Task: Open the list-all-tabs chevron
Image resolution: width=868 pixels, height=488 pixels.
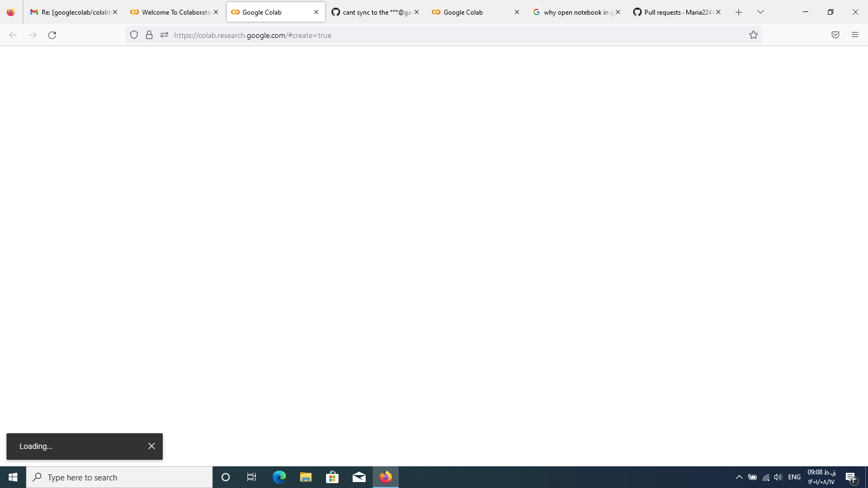Action: (760, 11)
